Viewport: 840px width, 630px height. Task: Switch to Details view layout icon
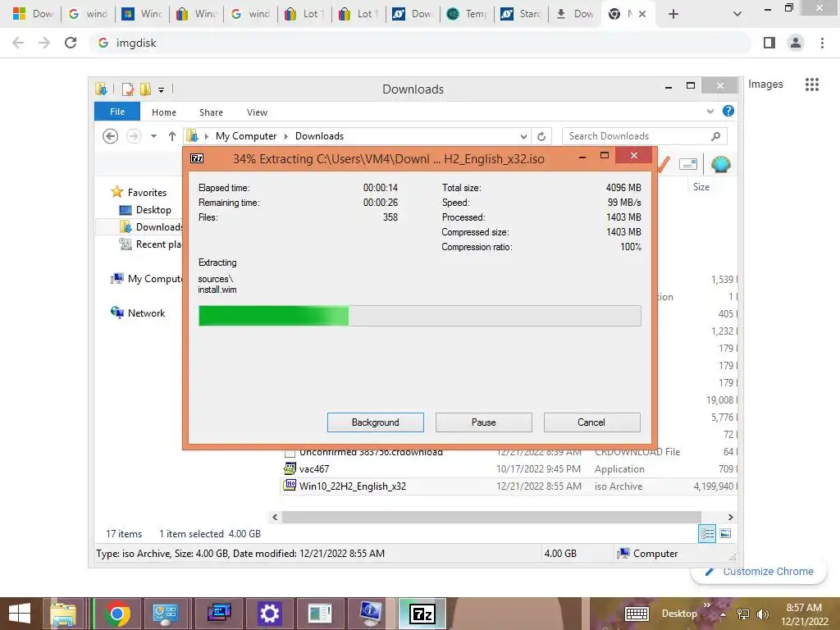click(x=707, y=533)
